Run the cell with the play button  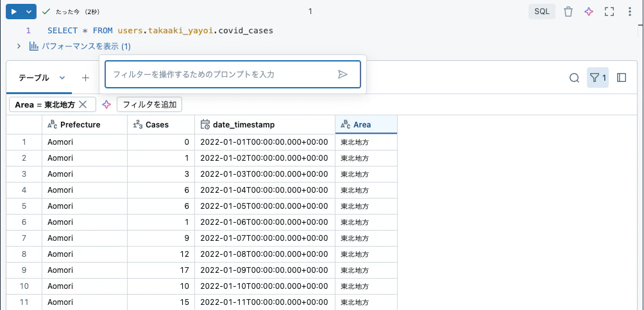pyautogui.click(x=14, y=12)
